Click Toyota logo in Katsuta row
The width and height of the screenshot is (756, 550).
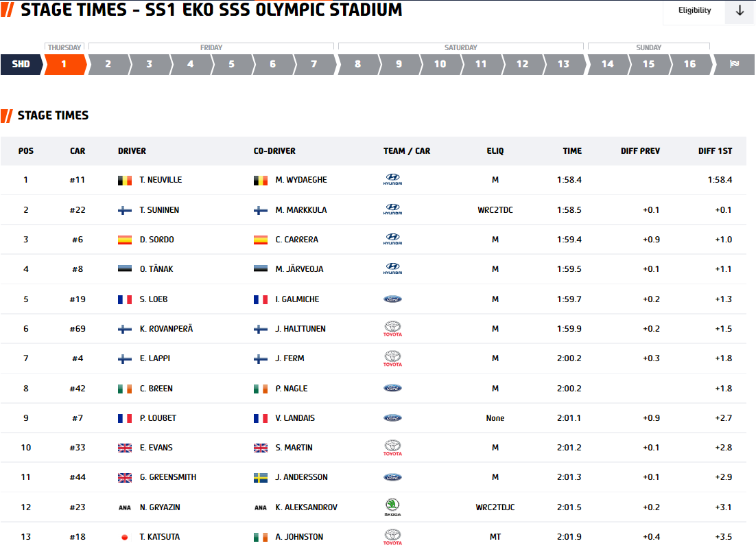pyautogui.click(x=392, y=537)
